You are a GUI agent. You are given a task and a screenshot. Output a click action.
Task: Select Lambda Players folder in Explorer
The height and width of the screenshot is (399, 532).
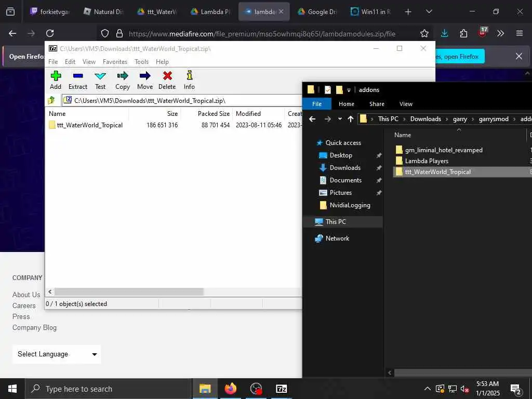click(427, 161)
